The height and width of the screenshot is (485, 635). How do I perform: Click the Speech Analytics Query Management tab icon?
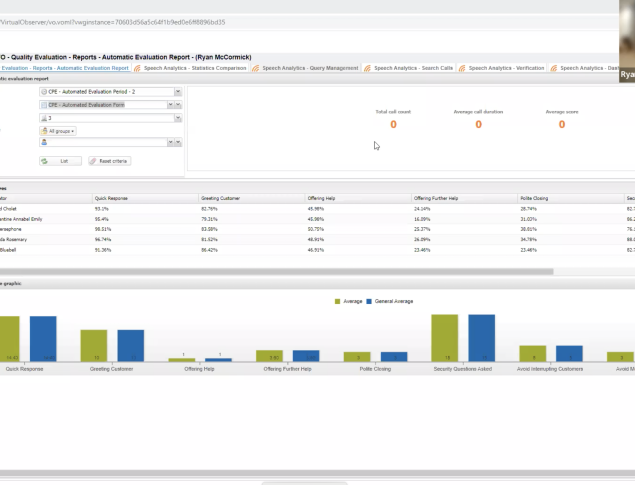(x=257, y=68)
